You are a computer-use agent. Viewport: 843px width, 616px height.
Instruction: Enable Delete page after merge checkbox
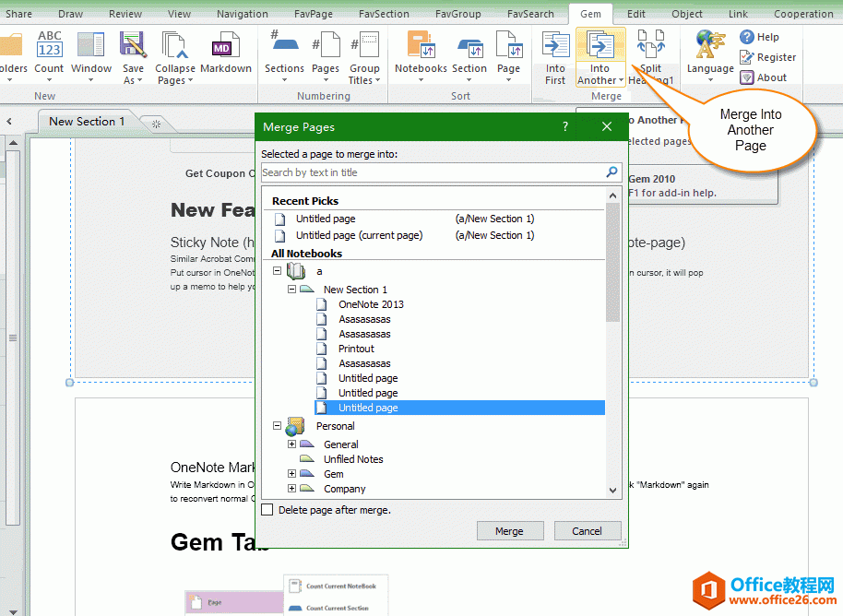click(267, 510)
